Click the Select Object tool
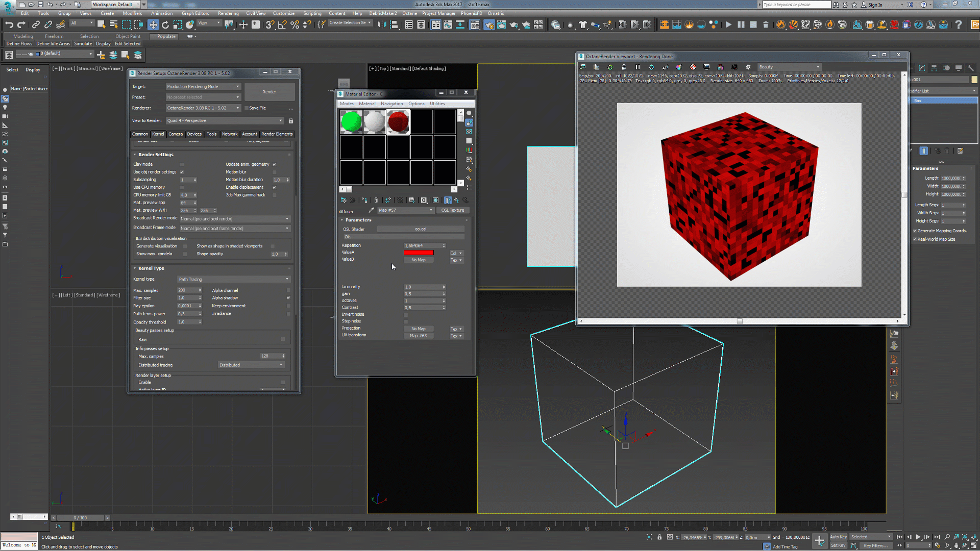Image resolution: width=980 pixels, height=551 pixels. click(101, 24)
